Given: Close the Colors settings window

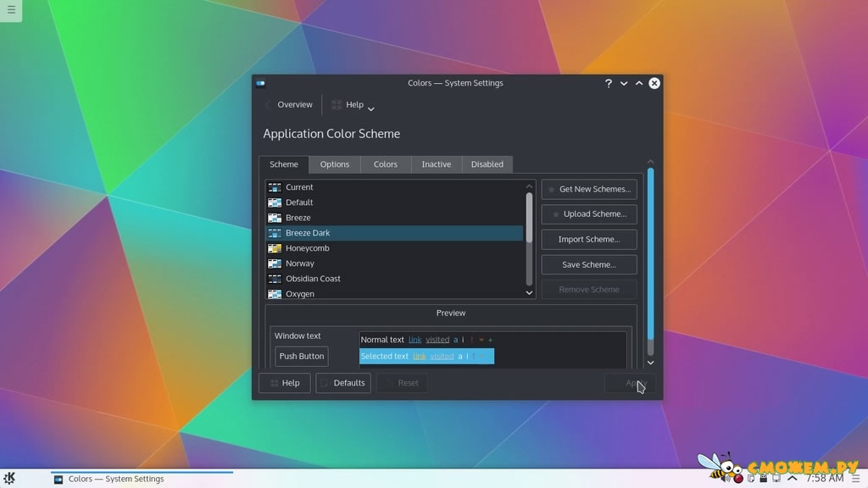Looking at the screenshot, I should (x=654, y=83).
